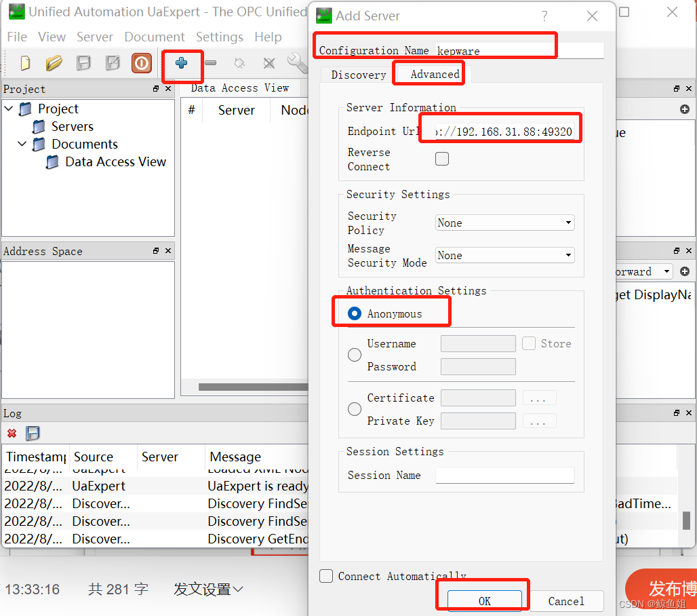The height and width of the screenshot is (616, 697).
Task: Click the Server column header in Data Access View
Action: click(236, 110)
